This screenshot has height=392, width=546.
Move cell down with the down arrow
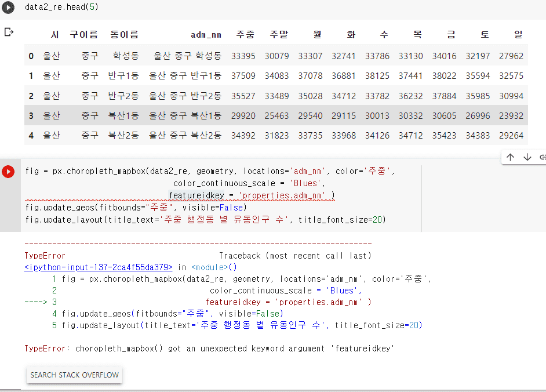(527, 157)
